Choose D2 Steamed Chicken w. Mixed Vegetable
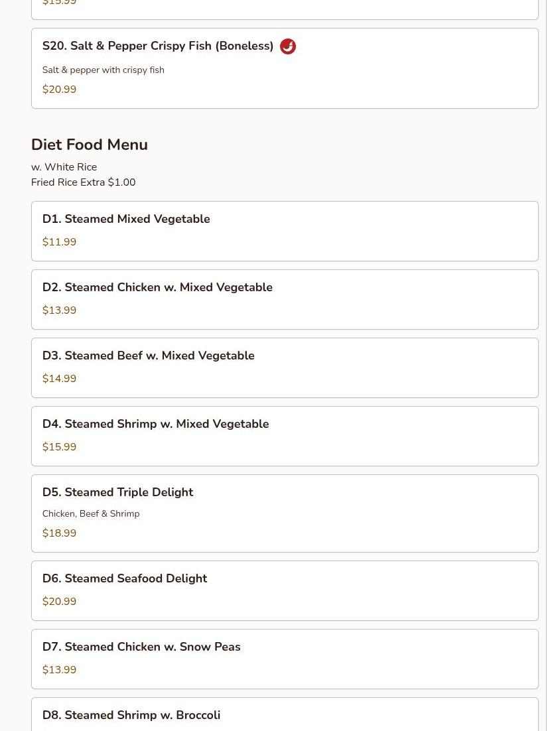Screen dimensions: 560x731 [x=157, y=288]
